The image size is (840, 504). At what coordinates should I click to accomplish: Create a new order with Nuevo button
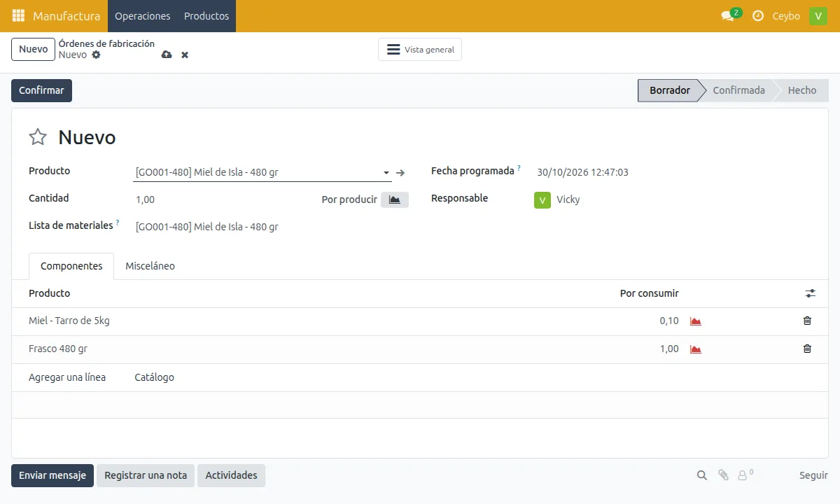click(33, 49)
